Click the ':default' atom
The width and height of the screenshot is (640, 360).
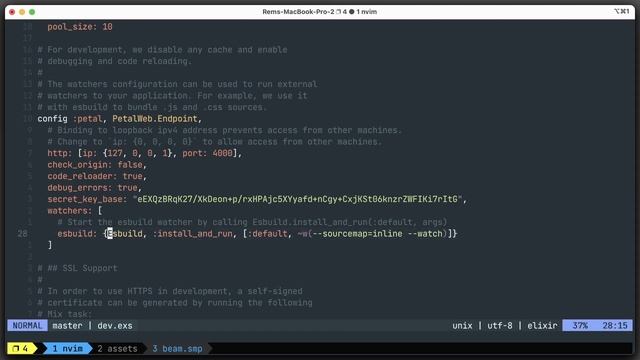267,234
